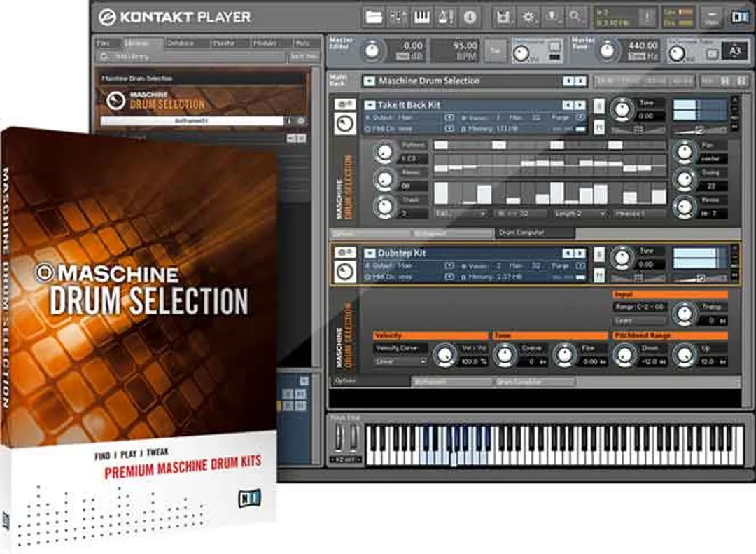
Task: Click the magnifying glass zoom icon
Action: pos(575,15)
